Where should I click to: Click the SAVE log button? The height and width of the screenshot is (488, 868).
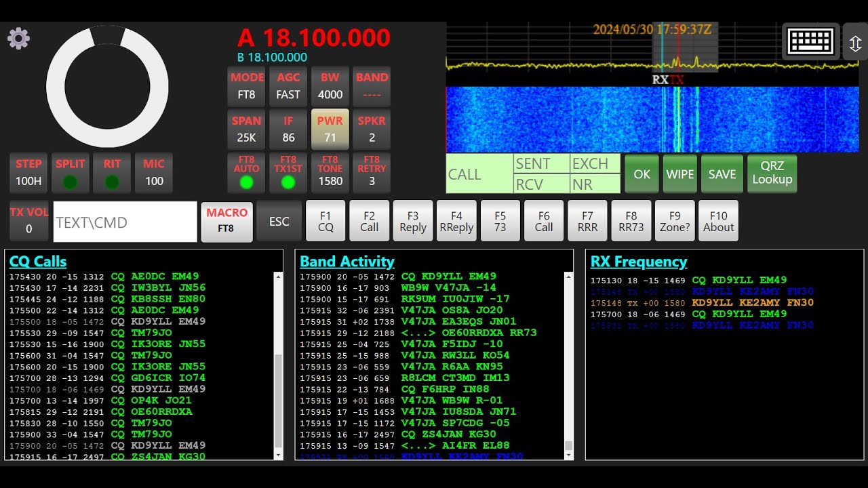click(722, 174)
